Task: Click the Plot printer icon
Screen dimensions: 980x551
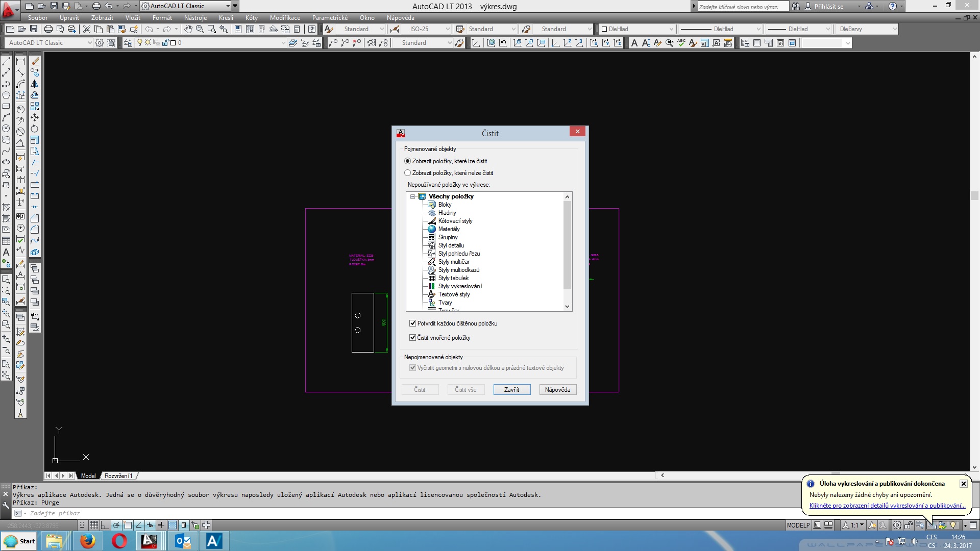Action: click(48, 29)
